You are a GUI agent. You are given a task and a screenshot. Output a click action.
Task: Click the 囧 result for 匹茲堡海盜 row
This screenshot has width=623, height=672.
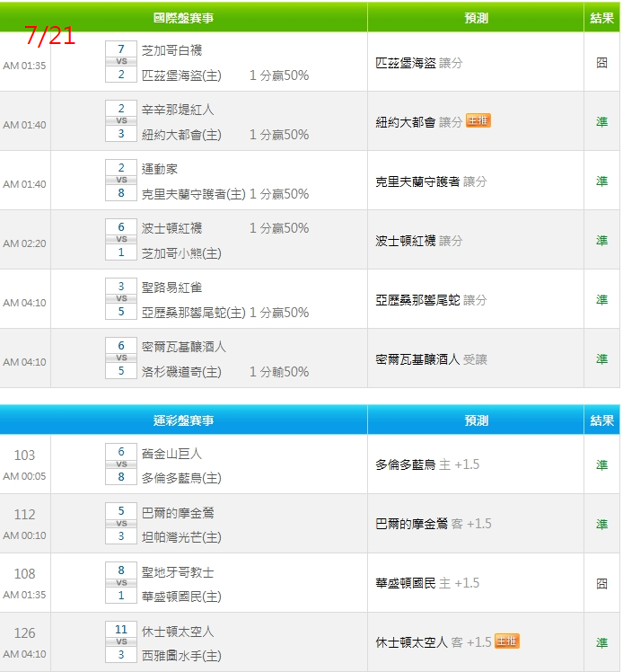[601, 63]
